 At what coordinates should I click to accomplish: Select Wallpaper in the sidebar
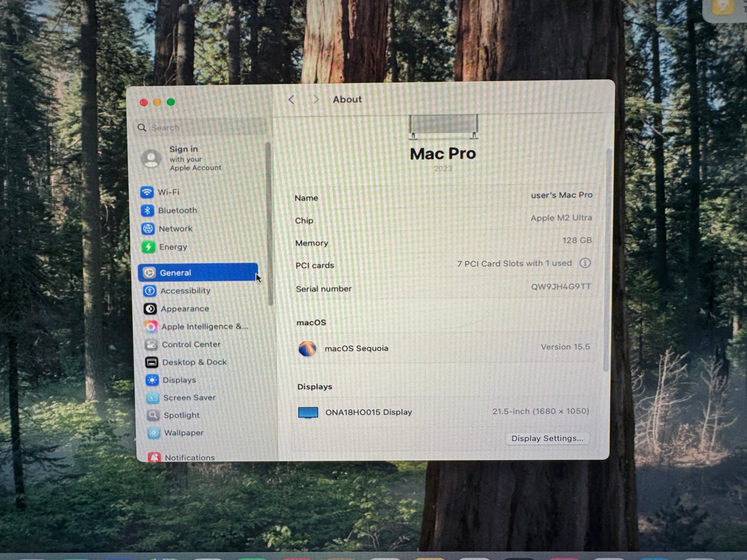point(183,433)
